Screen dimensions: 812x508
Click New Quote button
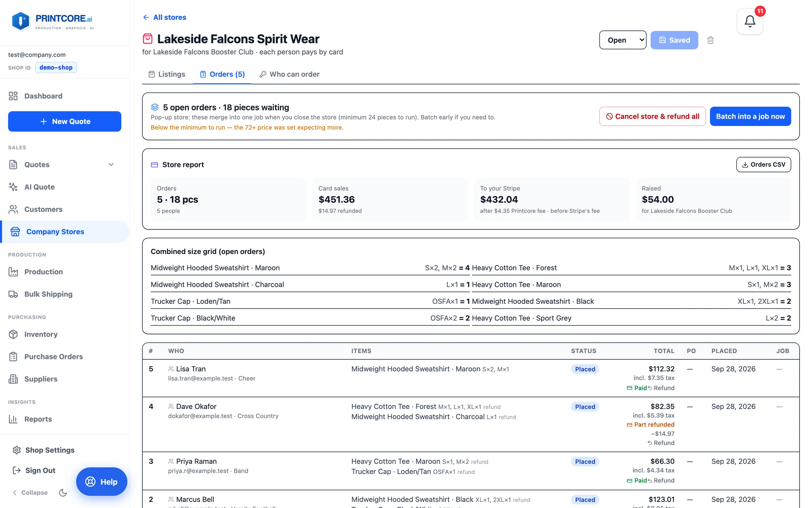click(x=65, y=121)
